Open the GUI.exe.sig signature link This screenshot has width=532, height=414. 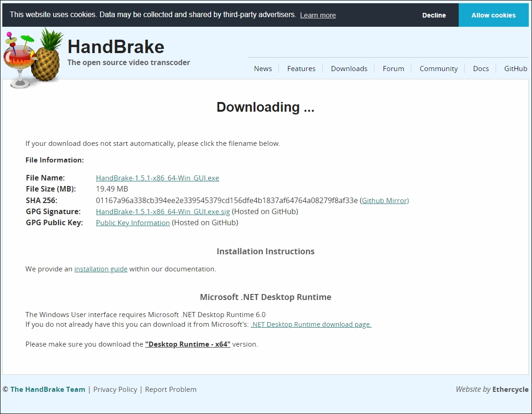[x=163, y=211]
